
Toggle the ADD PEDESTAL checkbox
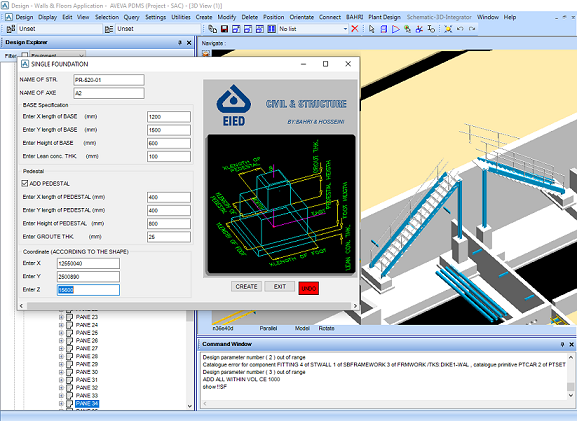[25, 183]
